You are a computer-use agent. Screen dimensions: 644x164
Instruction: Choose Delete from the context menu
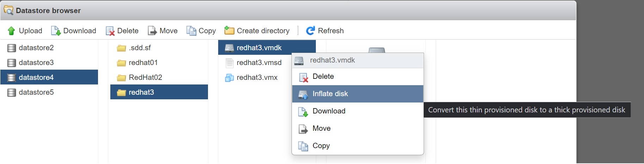click(323, 77)
